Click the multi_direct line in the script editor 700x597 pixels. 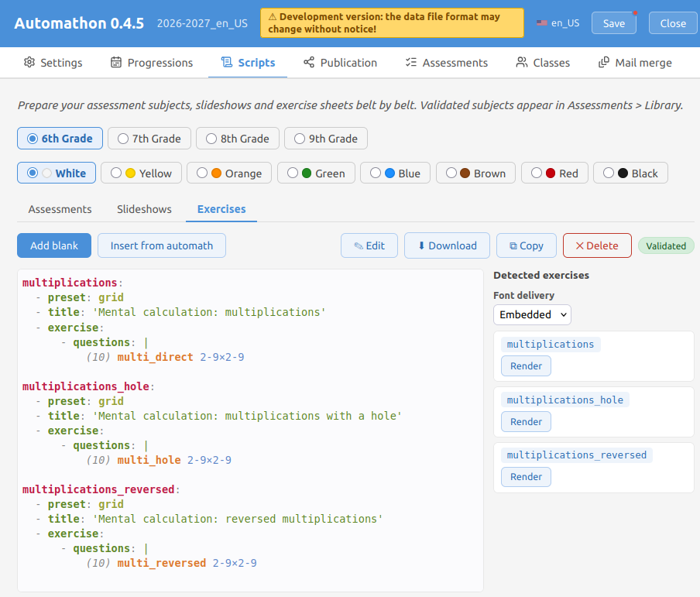(165, 357)
